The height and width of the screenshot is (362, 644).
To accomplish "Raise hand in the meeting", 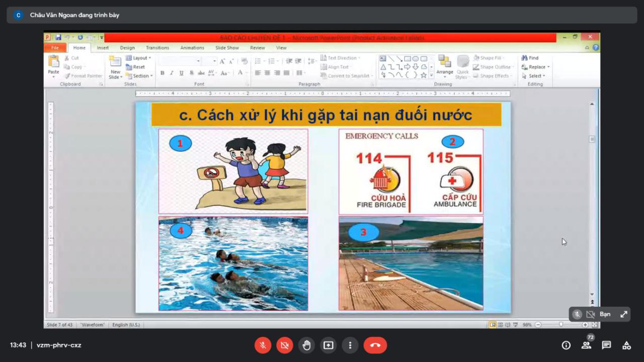I will [306, 345].
